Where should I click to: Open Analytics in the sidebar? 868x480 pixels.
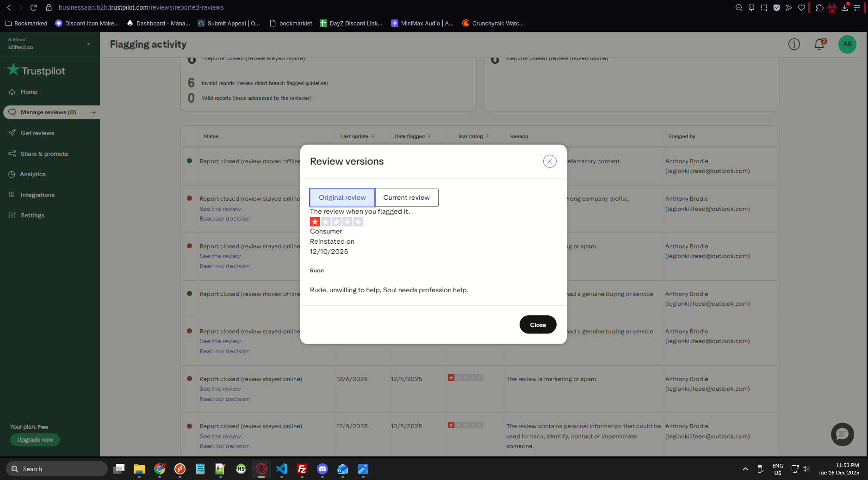tap(33, 174)
